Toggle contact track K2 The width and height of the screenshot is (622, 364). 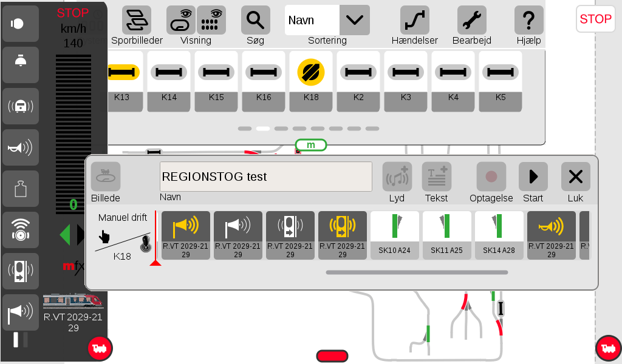(x=358, y=81)
